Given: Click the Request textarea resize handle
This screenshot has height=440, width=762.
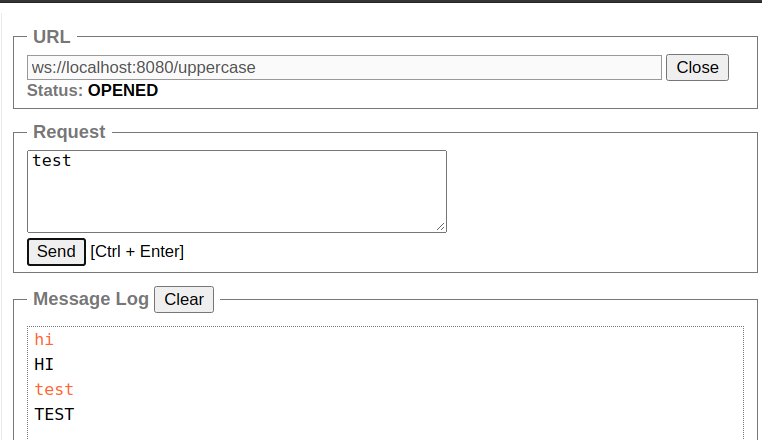Looking at the screenshot, I should click(441, 227).
